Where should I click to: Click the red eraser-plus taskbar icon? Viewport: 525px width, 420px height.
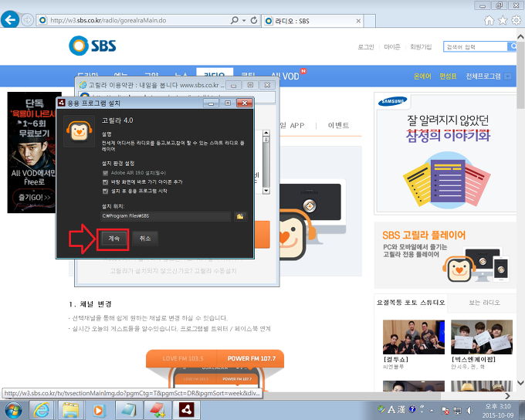[x=157, y=410]
